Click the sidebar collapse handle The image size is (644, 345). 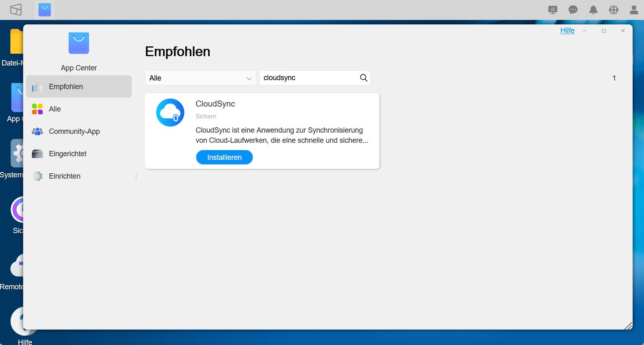(x=137, y=177)
